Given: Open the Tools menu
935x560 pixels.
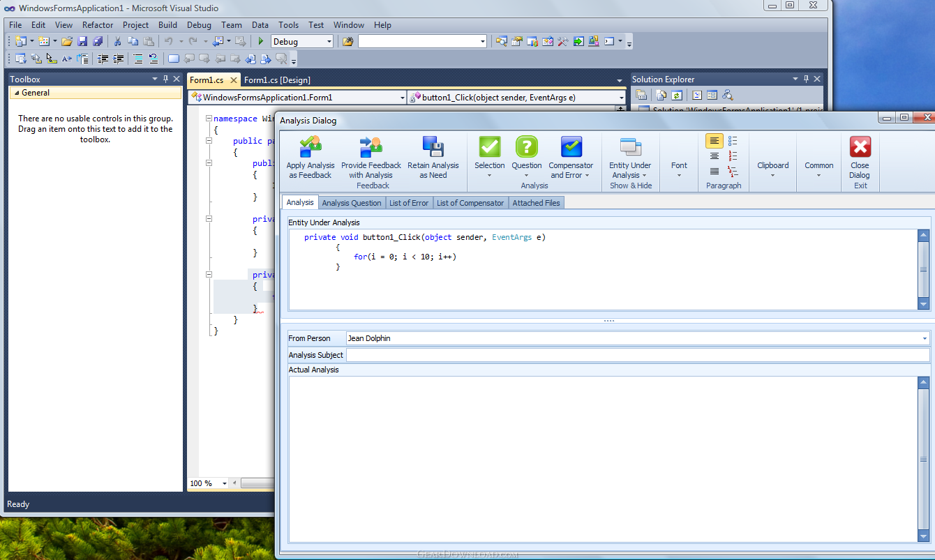Looking at the screenshot, I should (288, 25).
